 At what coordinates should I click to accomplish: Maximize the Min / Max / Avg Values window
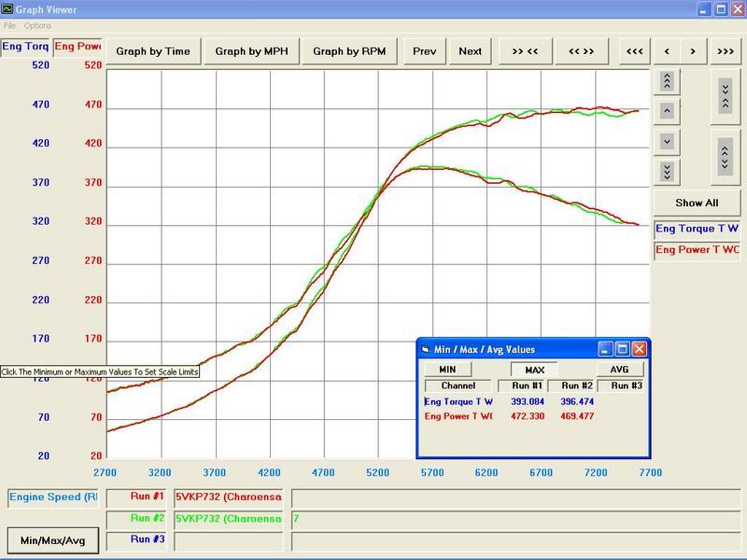622,349
